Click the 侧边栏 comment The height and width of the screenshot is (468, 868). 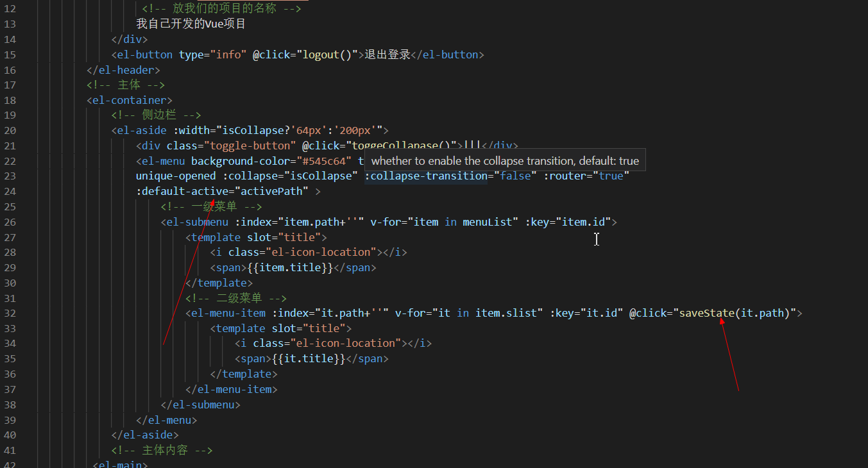[x=157, y=115]
